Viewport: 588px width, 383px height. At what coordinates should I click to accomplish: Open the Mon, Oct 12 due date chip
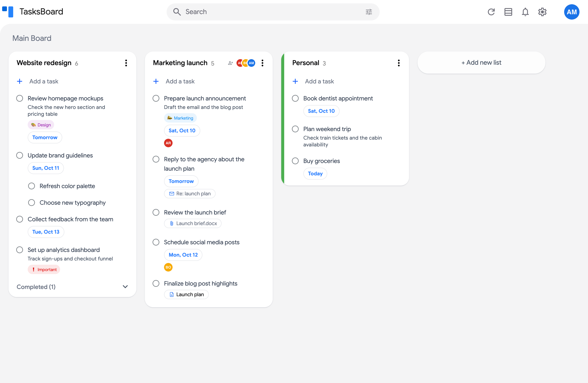tap(183, 255)
